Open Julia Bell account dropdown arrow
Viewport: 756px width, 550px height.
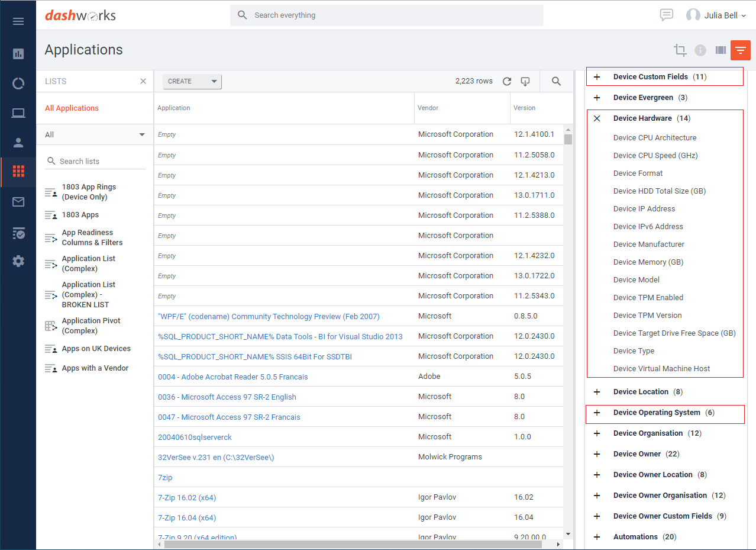744,16
